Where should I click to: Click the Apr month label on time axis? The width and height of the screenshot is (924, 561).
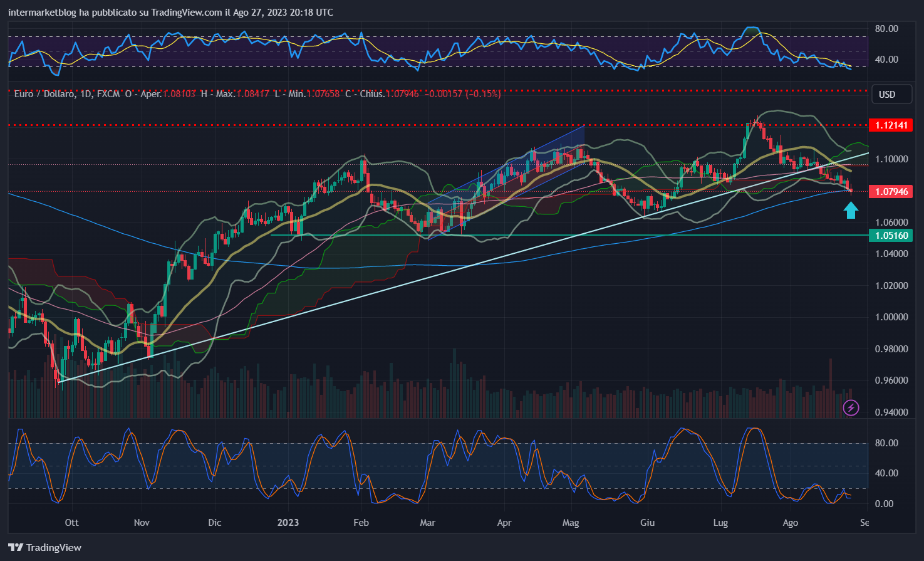(504, 522)
